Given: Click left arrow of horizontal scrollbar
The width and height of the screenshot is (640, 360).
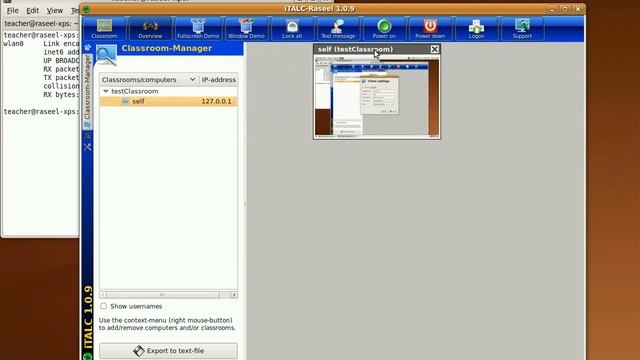Looking at the screenshot, I should (103, 295).
